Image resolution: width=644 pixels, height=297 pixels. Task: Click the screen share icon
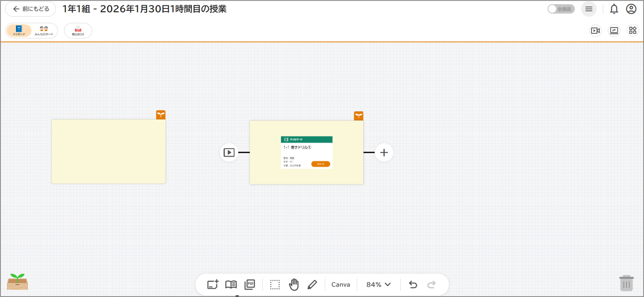click(614, 30)
